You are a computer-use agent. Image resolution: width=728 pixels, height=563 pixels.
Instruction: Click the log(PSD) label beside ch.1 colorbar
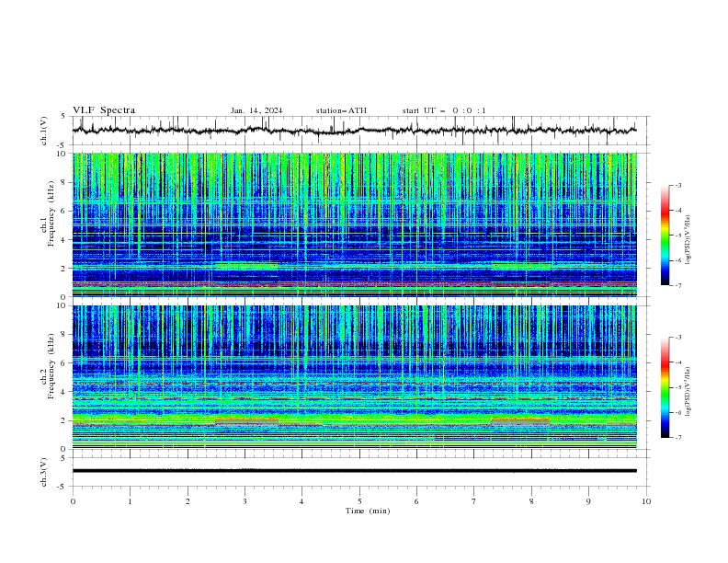tap(688, 240)
